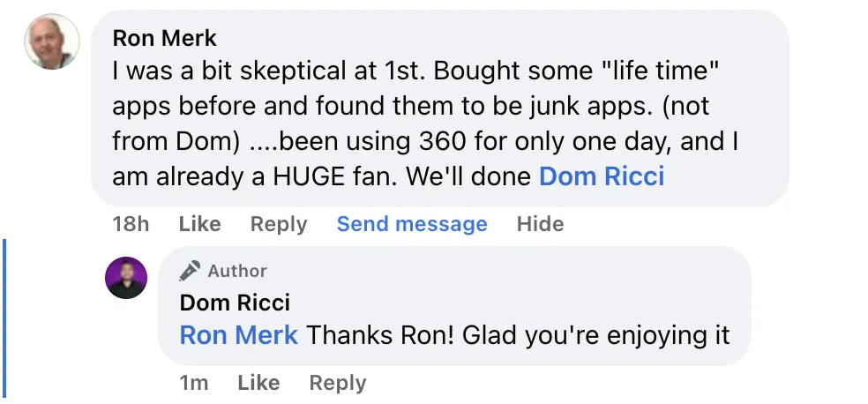Like Ron Merk's comment

coord(199,224)
